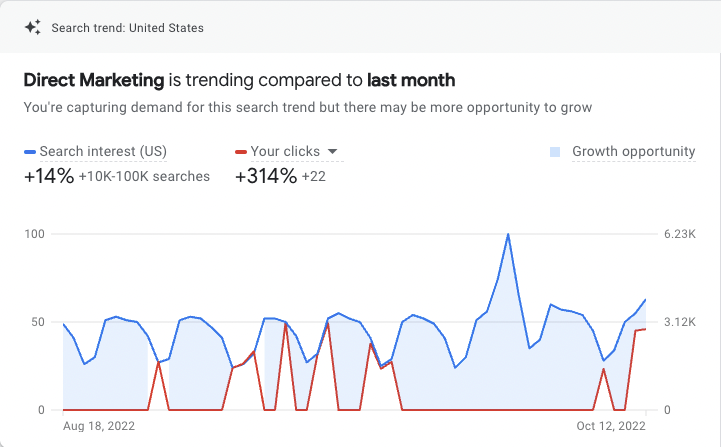Click the +314% clicks change value

click(x=265, y=177)
